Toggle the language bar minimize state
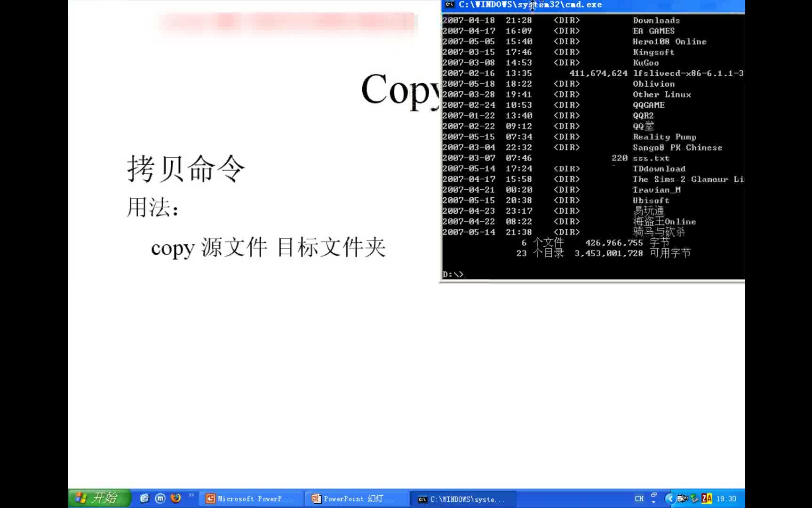 click(653, 495)
